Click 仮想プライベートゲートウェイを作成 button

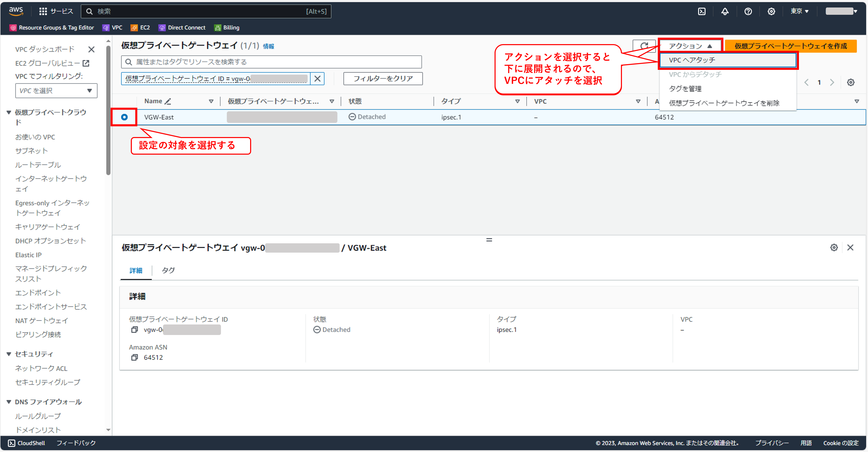[x=790, y=46]
